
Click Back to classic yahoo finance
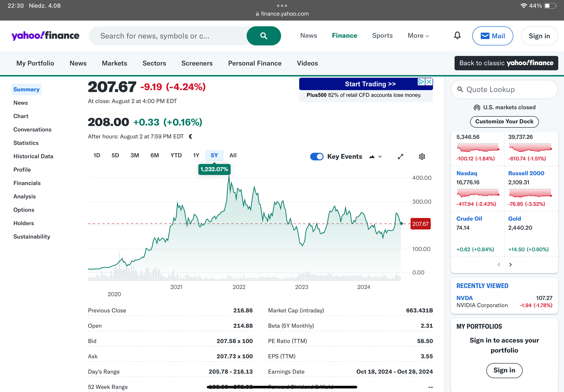[x=506, y=63]
